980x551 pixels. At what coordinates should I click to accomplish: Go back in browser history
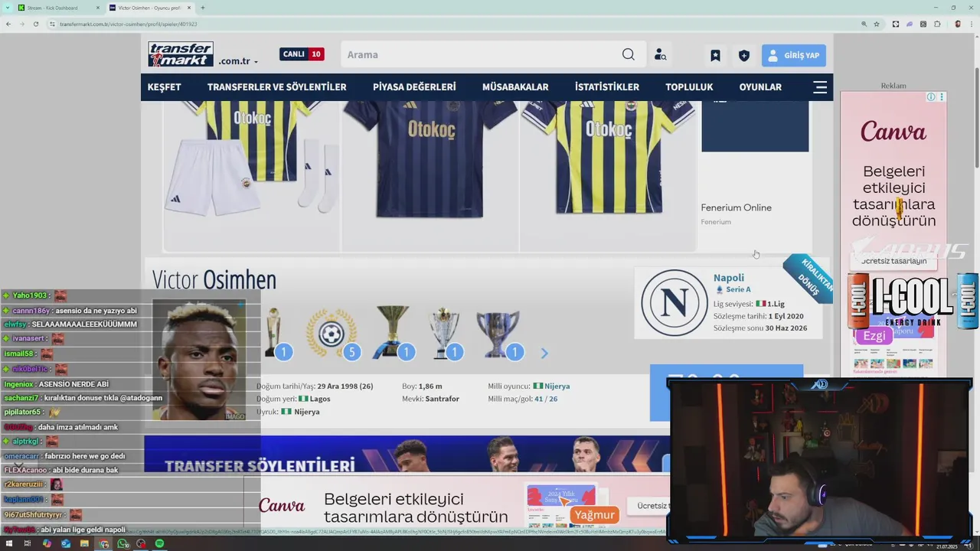click(8, 24)
